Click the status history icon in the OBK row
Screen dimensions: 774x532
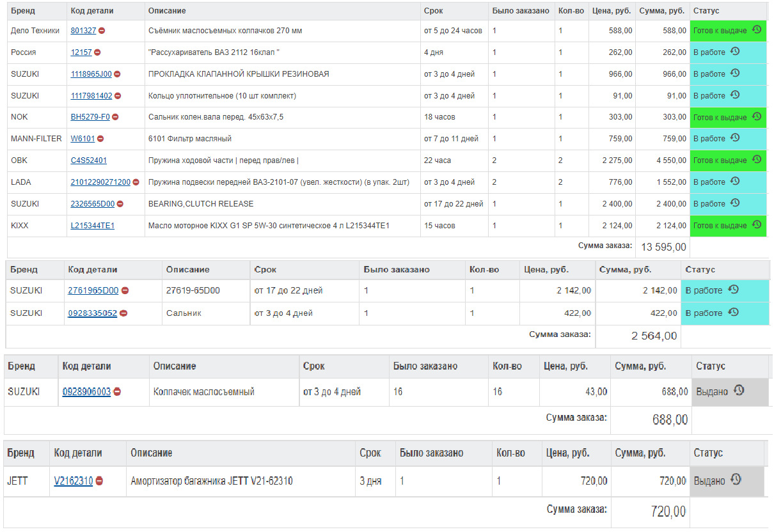[757, 159]
